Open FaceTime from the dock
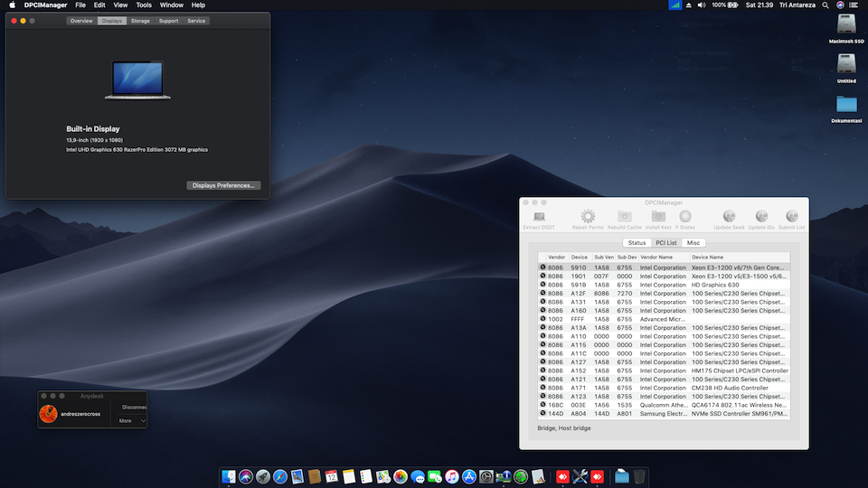868x488 pixels. coord(435,476)
